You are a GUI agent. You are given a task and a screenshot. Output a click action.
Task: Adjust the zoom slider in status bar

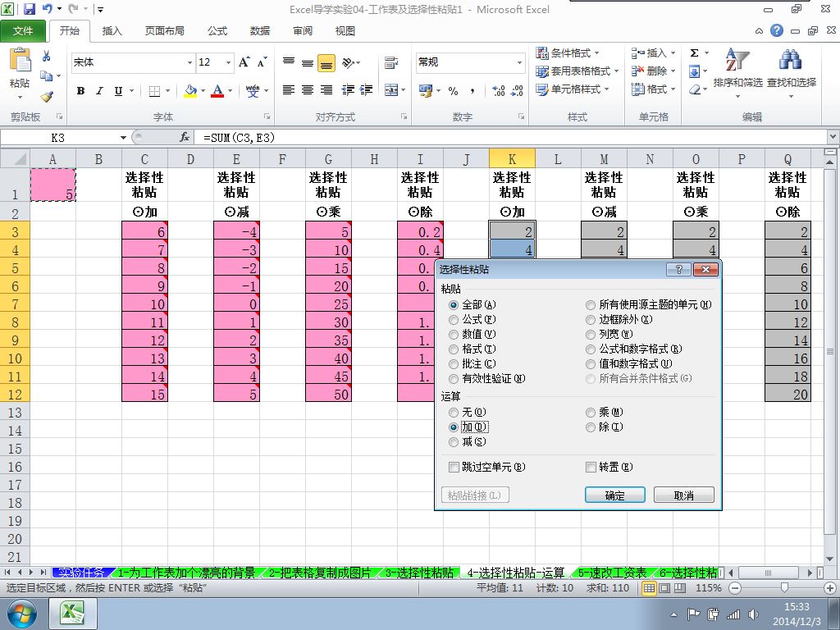783,588
